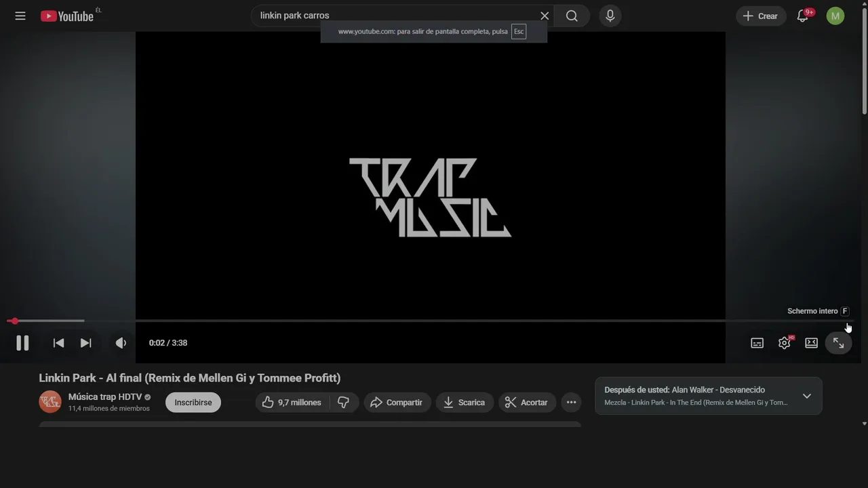The height and width of the screenshot is (488, 868).
Task: Click the page vertical scrollbar
Action: 864,61
